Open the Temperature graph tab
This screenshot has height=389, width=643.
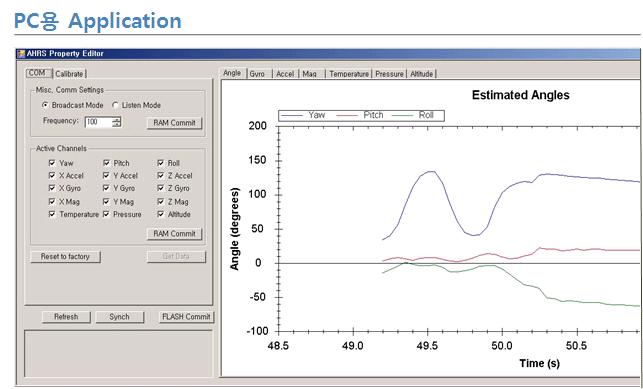(349, 74)
